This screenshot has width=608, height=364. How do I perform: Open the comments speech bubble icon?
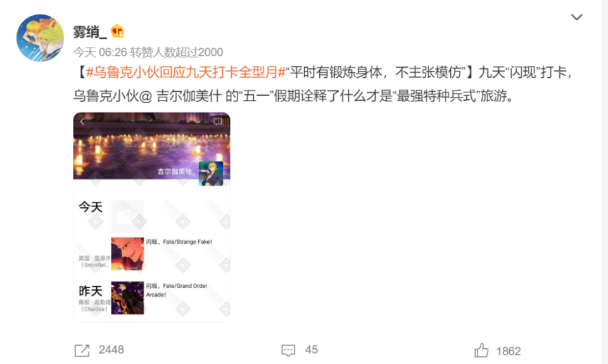tap(288, 351)
